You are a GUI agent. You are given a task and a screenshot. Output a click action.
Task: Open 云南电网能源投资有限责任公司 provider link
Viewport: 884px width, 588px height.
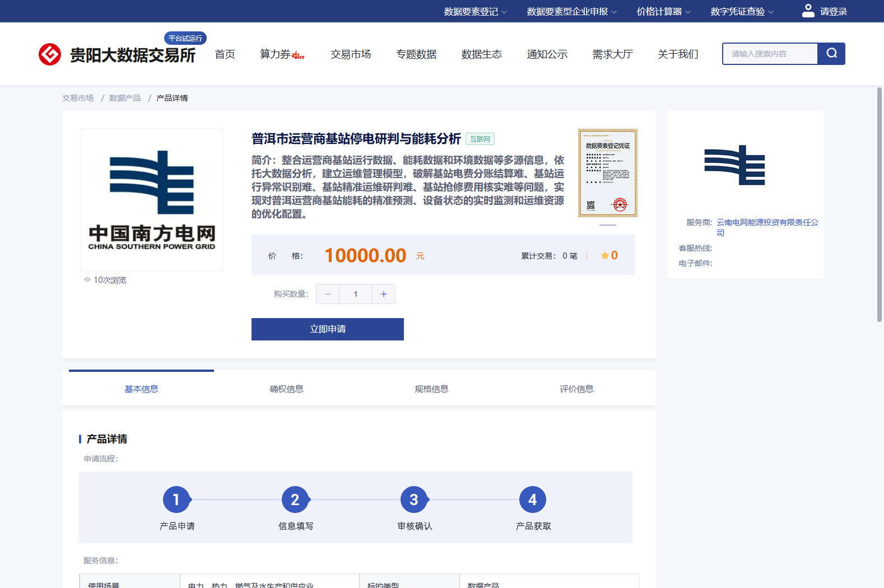(x=767, y=227)
